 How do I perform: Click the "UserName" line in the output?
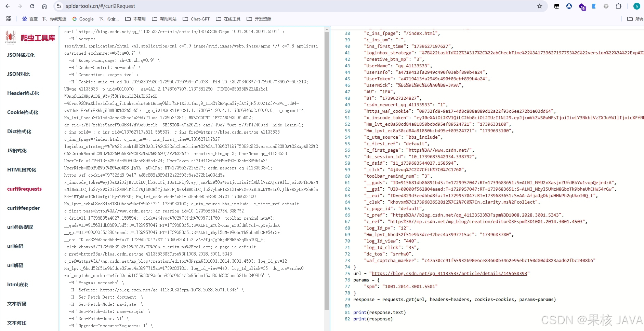[x=398, y=66]
